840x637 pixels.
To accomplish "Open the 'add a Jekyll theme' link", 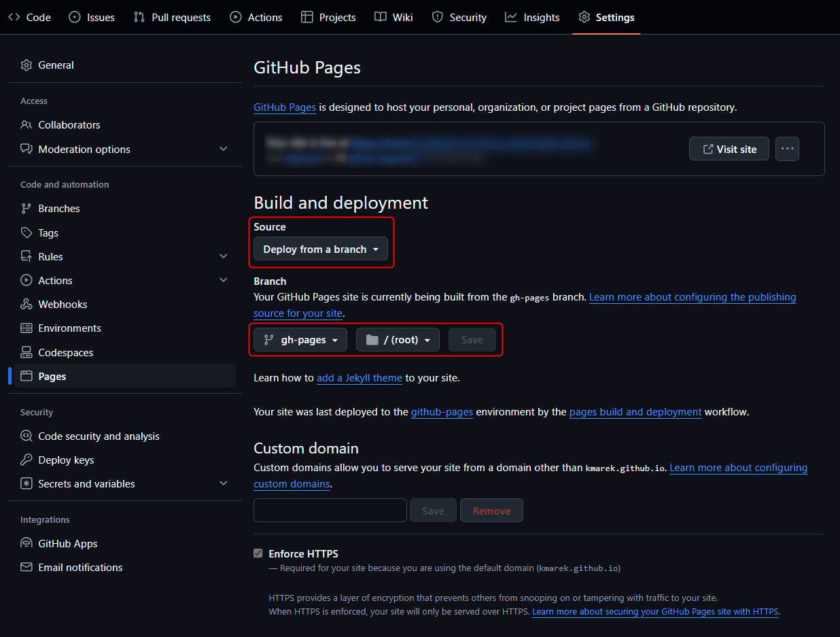I will (x=360, y=378).
